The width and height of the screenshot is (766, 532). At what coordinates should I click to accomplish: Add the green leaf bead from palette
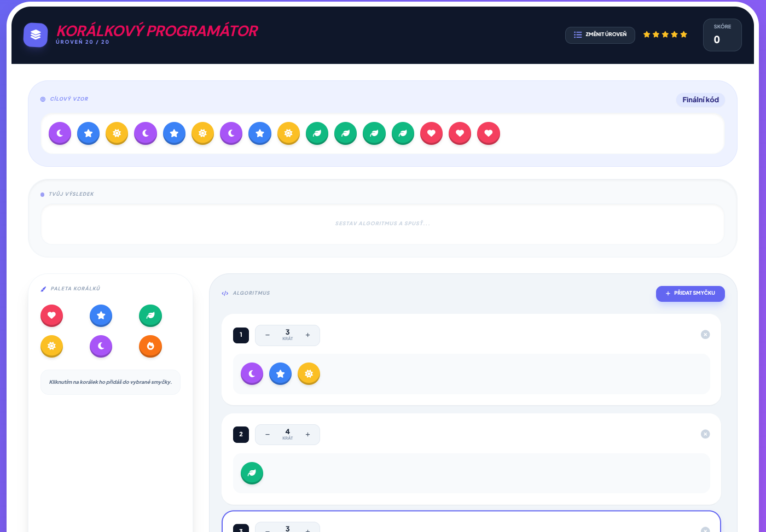150,315
